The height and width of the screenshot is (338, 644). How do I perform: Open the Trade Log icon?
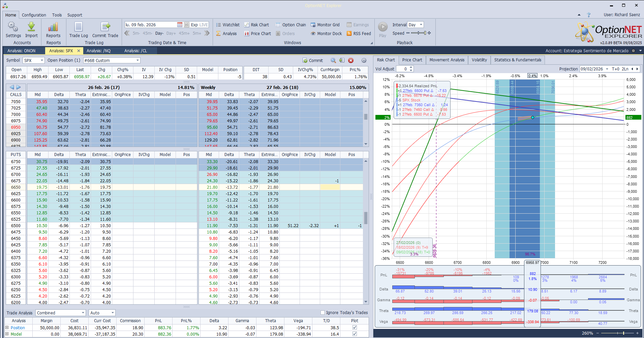pos(79,27)
